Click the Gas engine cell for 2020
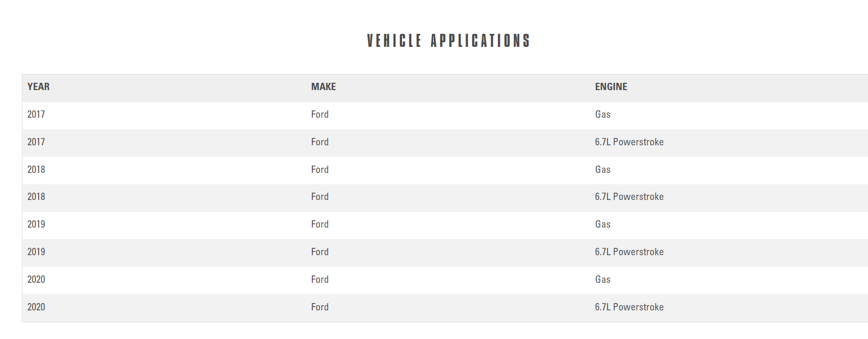Image resolution: width=868 pixels, height=339 pixels. 603,280
